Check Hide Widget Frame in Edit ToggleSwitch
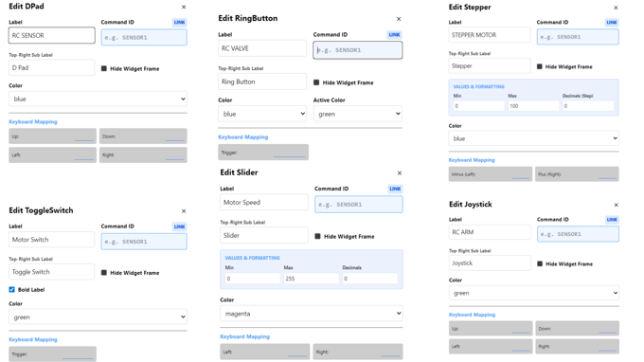 click(x=104, y=272)
